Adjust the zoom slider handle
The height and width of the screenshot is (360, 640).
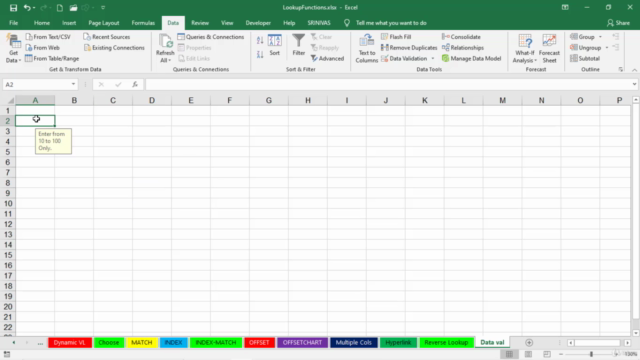591,354
